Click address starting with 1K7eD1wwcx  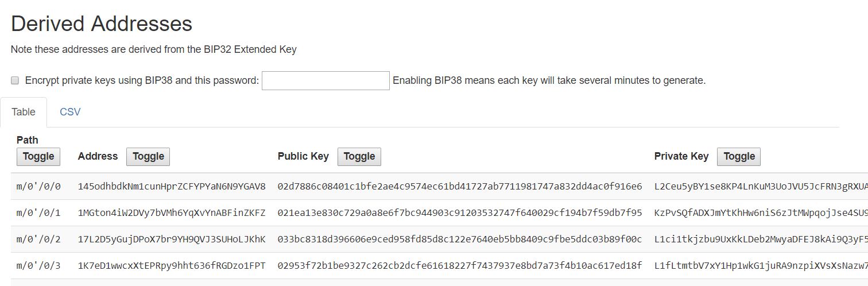point(172,266)
